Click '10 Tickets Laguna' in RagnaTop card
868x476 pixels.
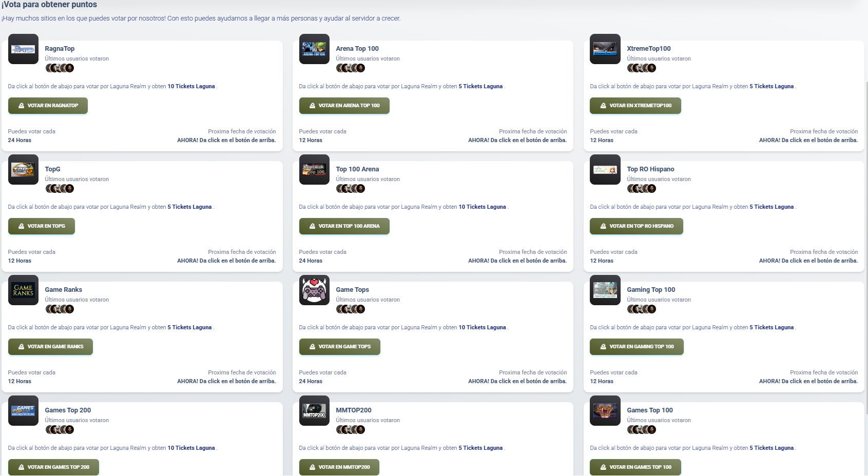click(191, 86)
